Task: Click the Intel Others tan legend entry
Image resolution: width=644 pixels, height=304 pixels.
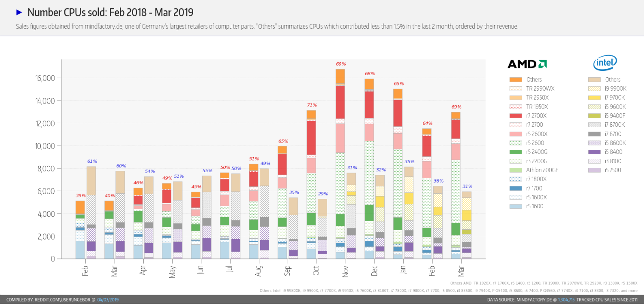Action: (605, 79)
